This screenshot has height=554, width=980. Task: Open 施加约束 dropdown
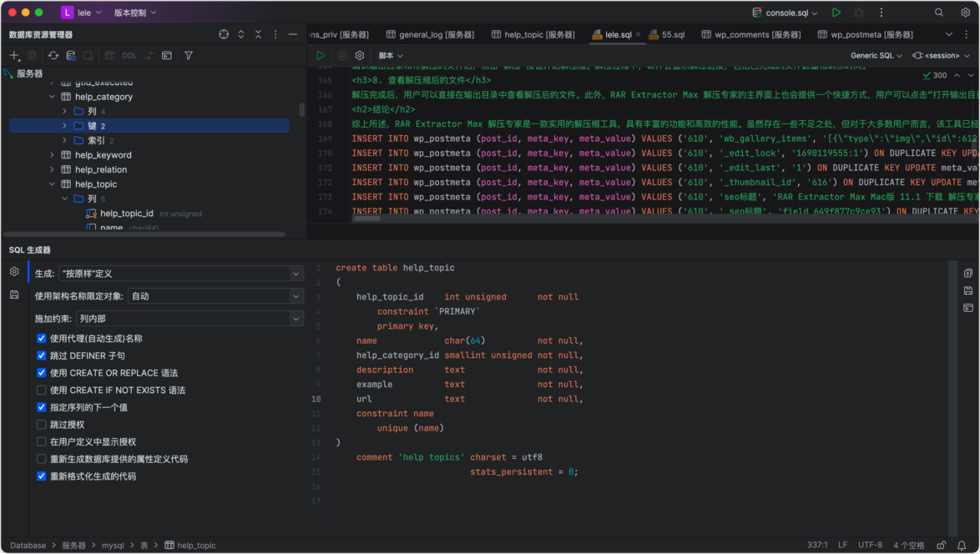(x=189, y=319)
